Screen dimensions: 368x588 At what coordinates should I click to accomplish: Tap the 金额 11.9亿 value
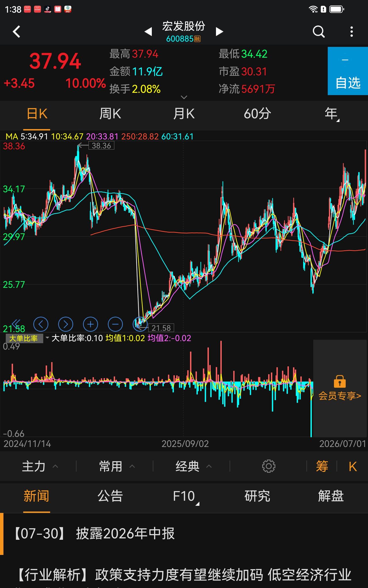tap(136, 71)
